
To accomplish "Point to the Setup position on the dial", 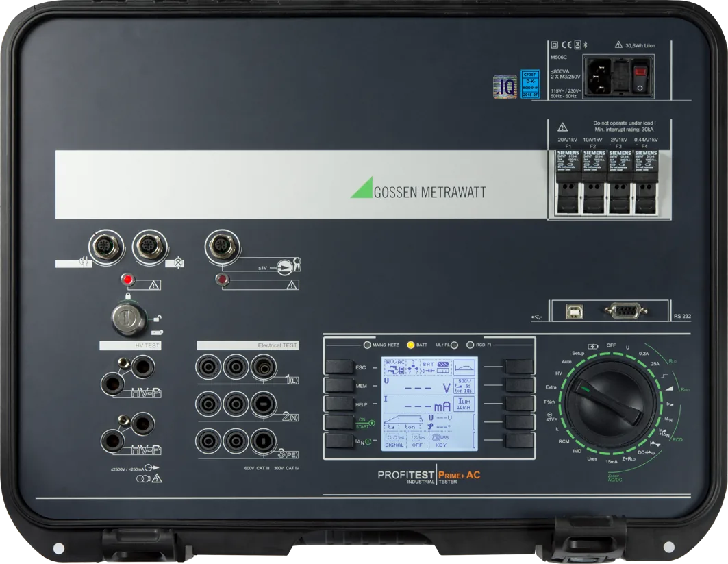I will [578, 353].
